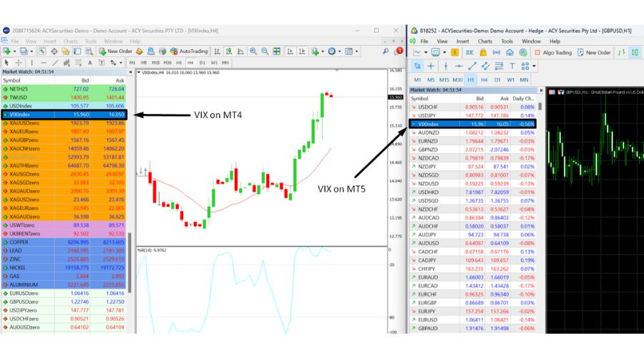Switch MT5 chart to H4 timeframe
644x358 pixels.
484,79
